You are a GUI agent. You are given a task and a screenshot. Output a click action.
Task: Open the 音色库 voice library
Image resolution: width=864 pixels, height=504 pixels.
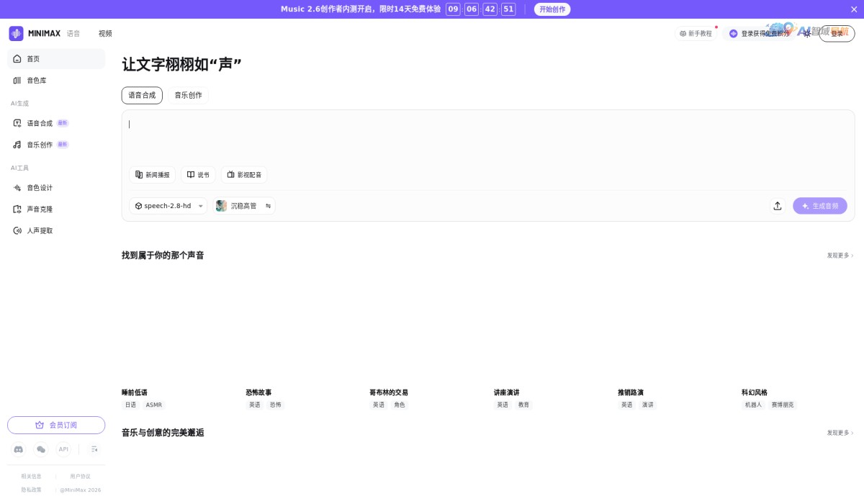36,80
